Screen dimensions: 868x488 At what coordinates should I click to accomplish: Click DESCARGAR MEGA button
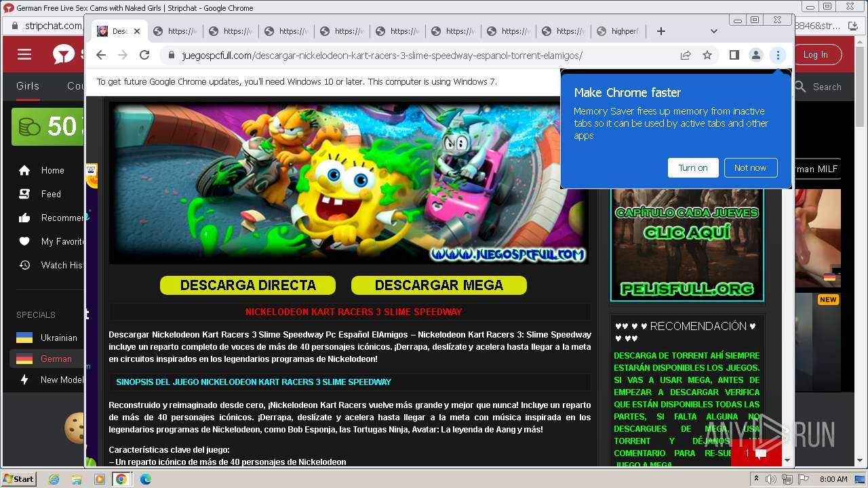tap(439, 285)
